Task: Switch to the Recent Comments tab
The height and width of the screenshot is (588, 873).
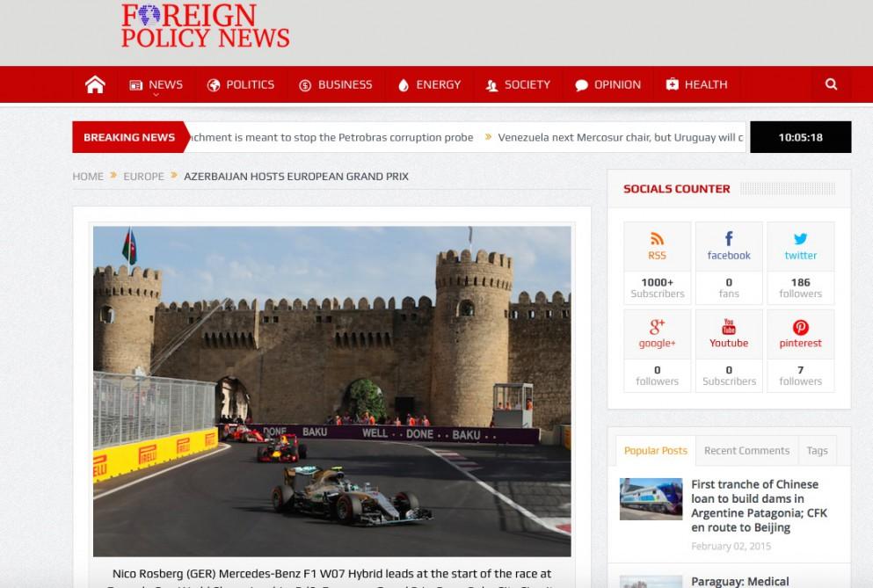Action: pyautogui.click(x=746, y=451)
